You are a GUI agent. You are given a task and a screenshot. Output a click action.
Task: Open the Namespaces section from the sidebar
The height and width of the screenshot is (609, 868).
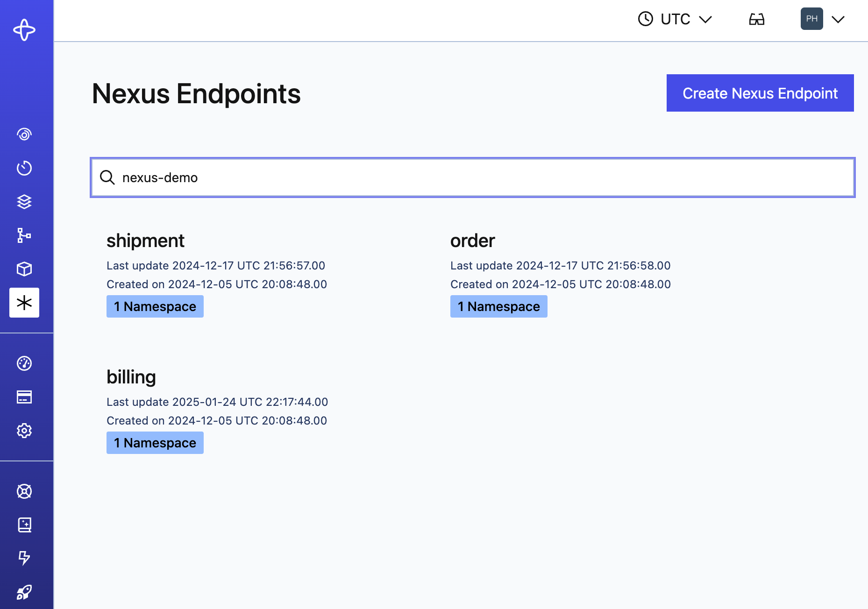coord(24,202)
